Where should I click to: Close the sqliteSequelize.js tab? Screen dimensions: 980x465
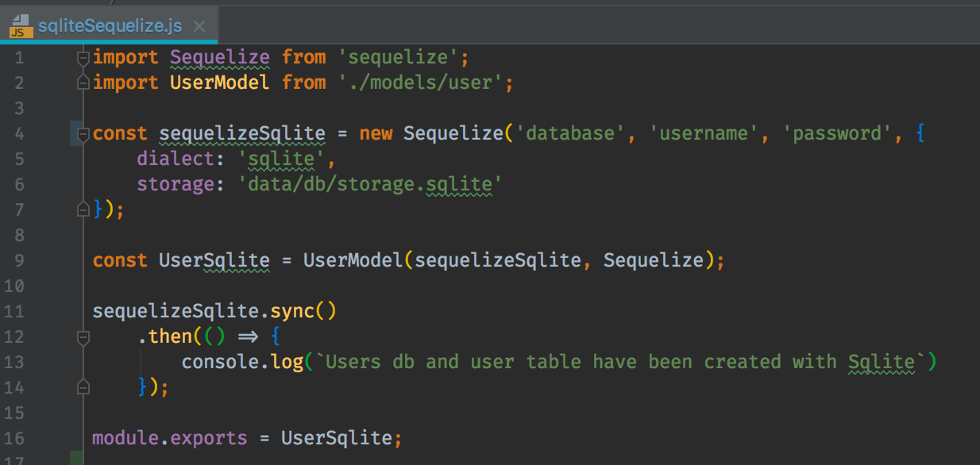(199, 26)
